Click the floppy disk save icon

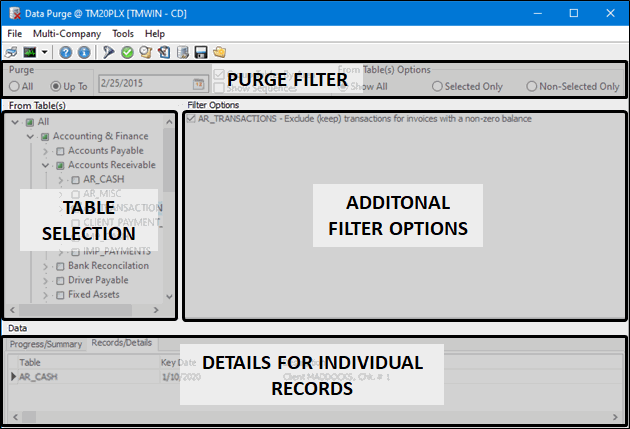pos(201,52)
